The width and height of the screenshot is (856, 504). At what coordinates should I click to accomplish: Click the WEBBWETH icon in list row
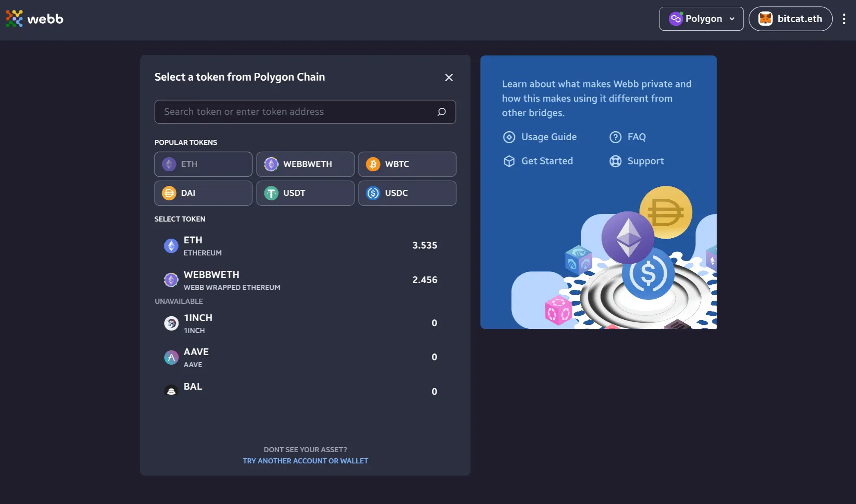(x=171, y=280)
